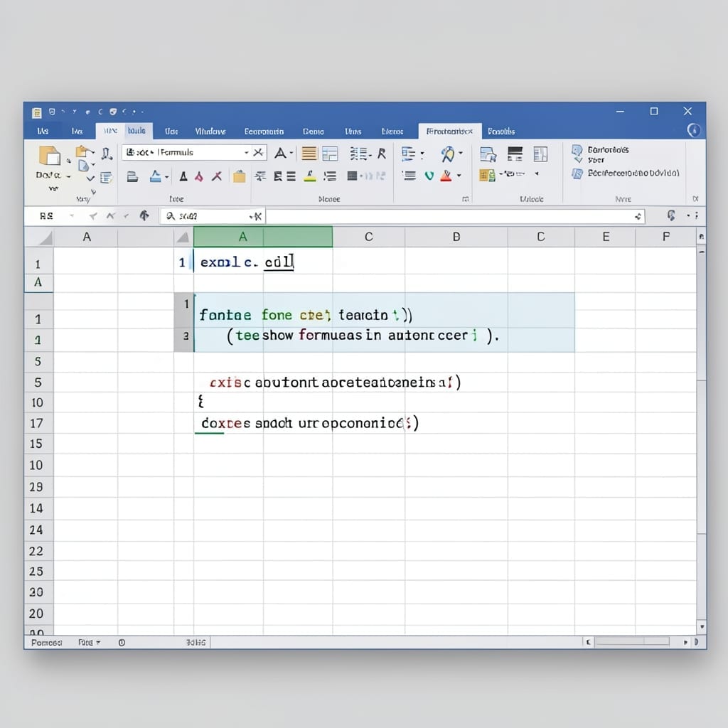The image size is (728, 728).
Task: Click the black header table icon
Action: [515, 154]
